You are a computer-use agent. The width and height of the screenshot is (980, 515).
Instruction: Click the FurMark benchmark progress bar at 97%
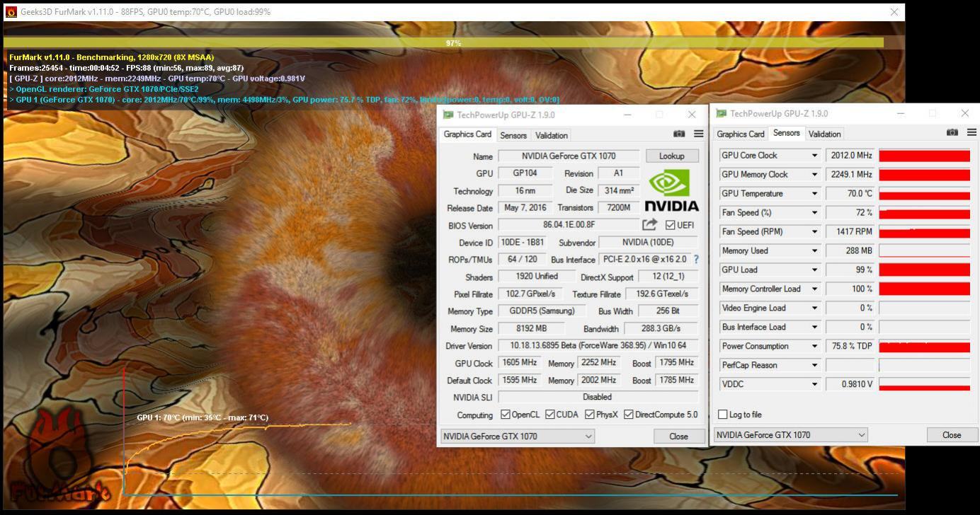445,43
